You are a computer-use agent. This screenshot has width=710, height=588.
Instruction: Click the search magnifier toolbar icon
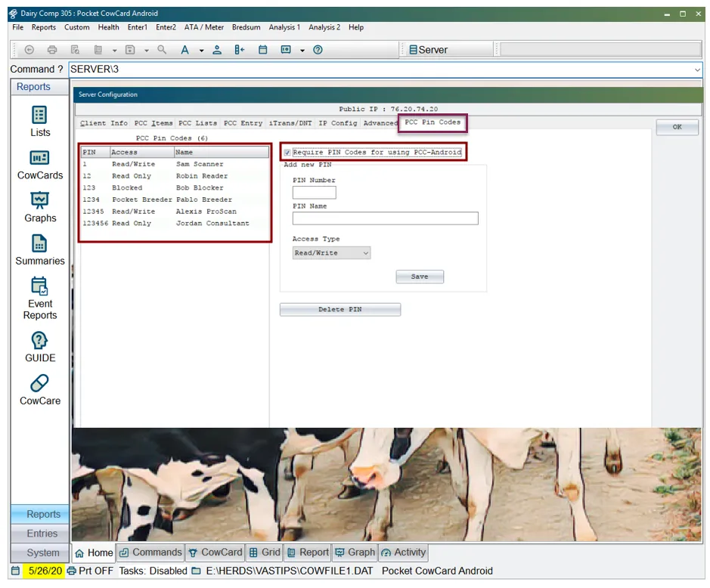click(x=162, y=50)
